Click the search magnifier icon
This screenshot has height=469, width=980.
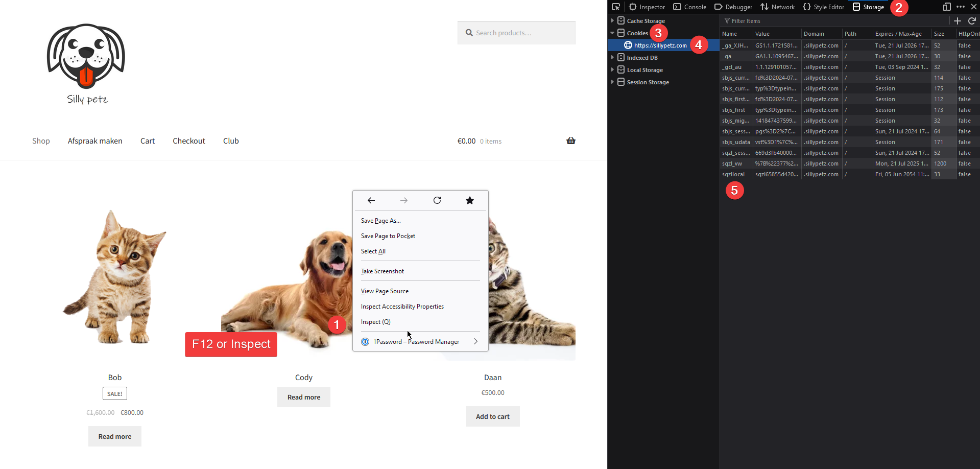(469, 33)
